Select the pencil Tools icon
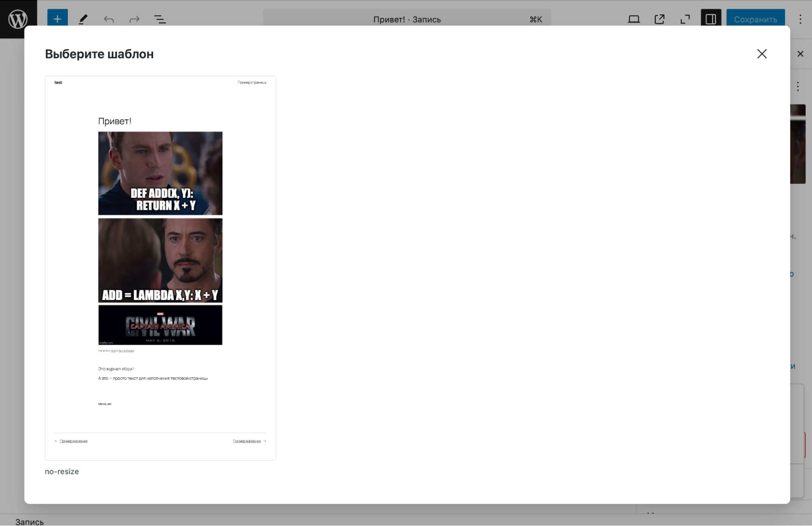This screenshot has width=812, height=526. pos(83,19)
